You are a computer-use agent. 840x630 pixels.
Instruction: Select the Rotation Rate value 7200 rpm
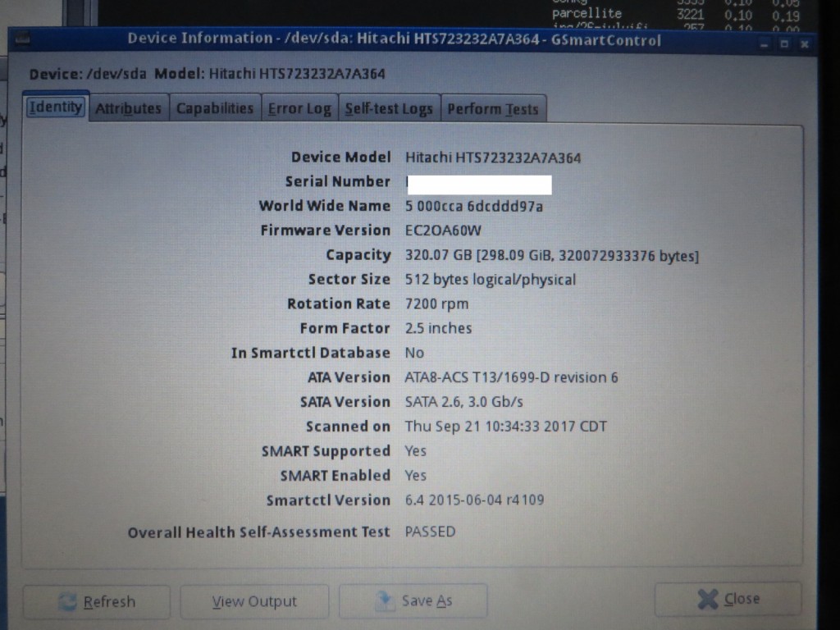click(x=436, y=304)
